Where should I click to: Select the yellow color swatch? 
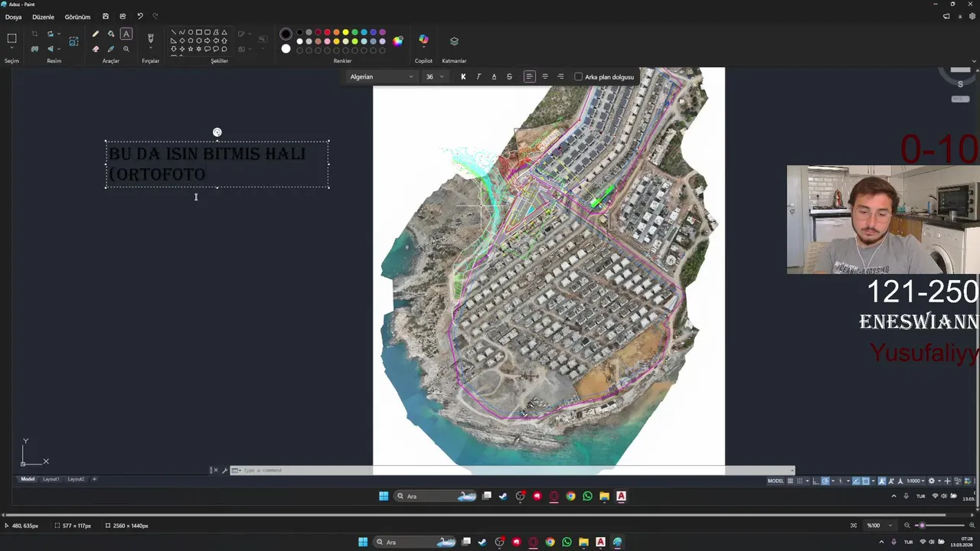[345, 32]
